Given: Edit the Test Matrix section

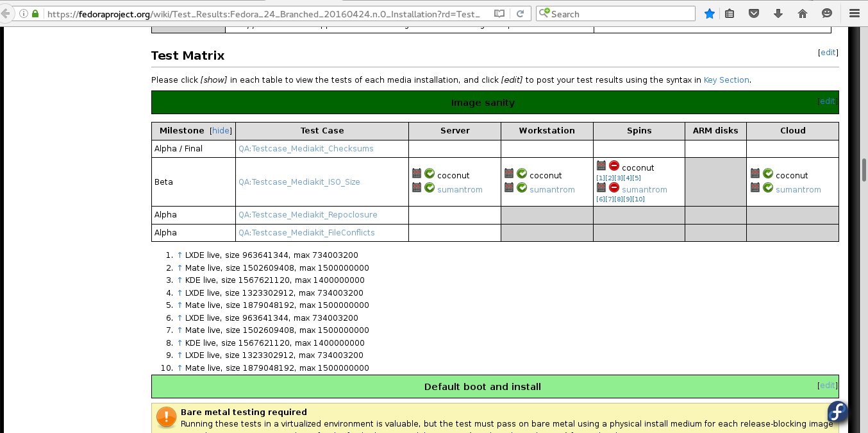Looking at the screenshot, I should click(x=828, y=53).
